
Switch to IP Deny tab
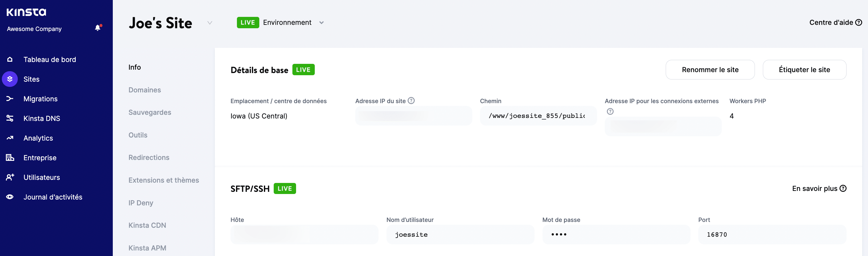click(140, 203)
